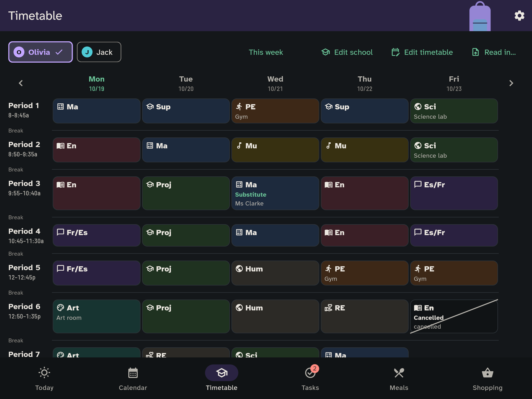Select Olivia's profile chip

[41, 52]
